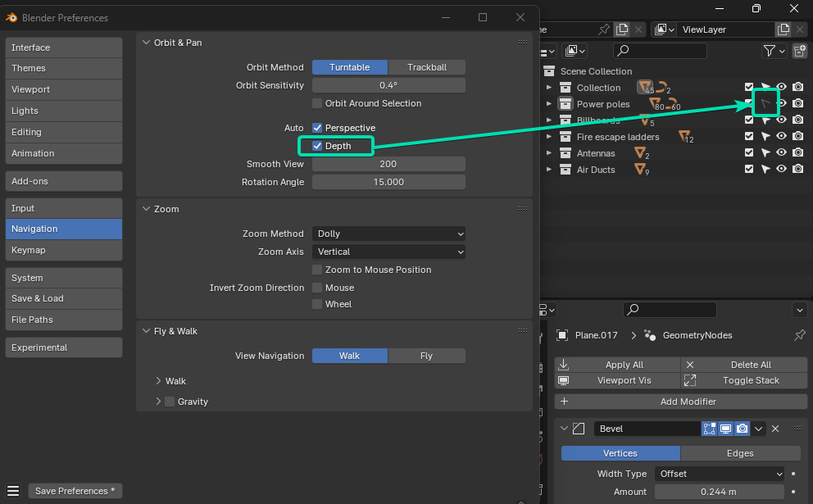Image resolution: width=813 pixels, height=504 pixels.
Task: Click the outliner search field
Action: pos(660,51)
